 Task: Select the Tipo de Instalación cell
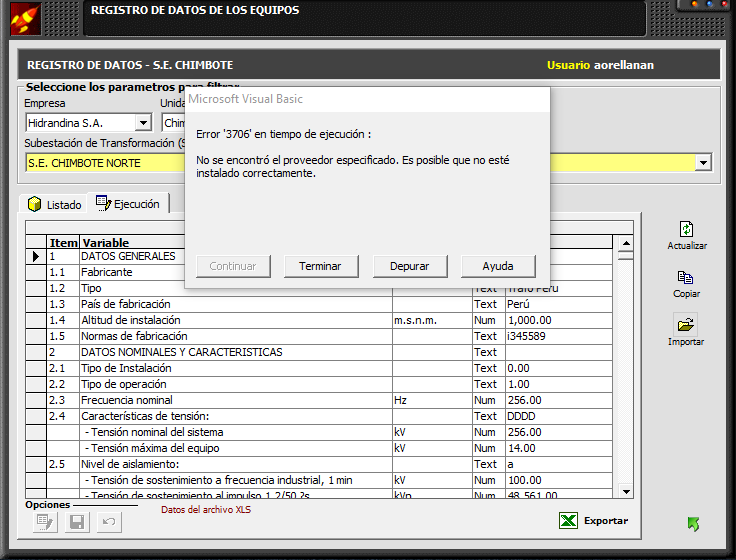(x=236, y=368)
